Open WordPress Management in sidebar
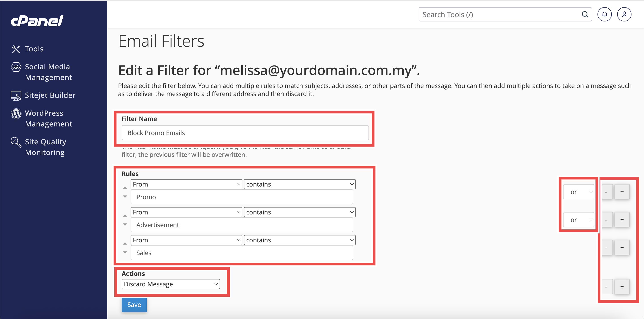 48,118
